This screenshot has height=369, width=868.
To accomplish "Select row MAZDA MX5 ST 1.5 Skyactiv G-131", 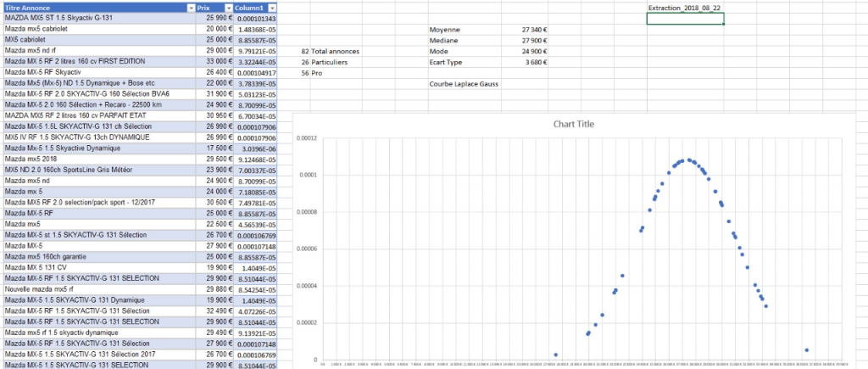I will [x=99, y=19].
